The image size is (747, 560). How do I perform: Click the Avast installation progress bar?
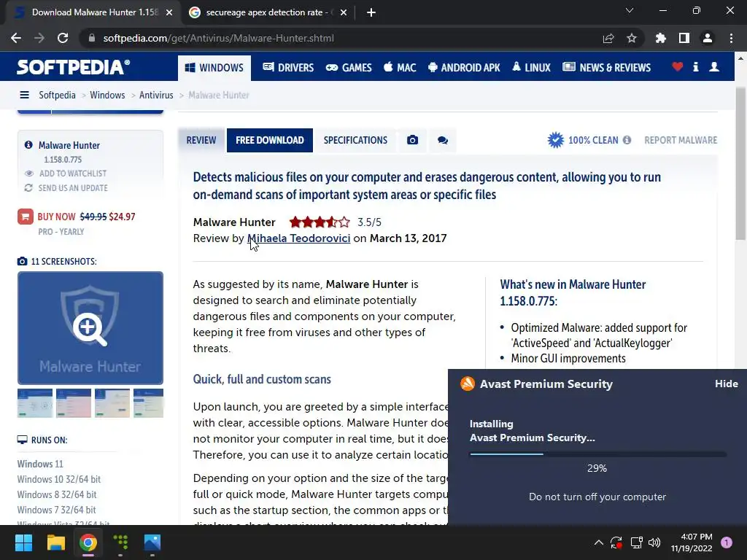click(598, 454)
